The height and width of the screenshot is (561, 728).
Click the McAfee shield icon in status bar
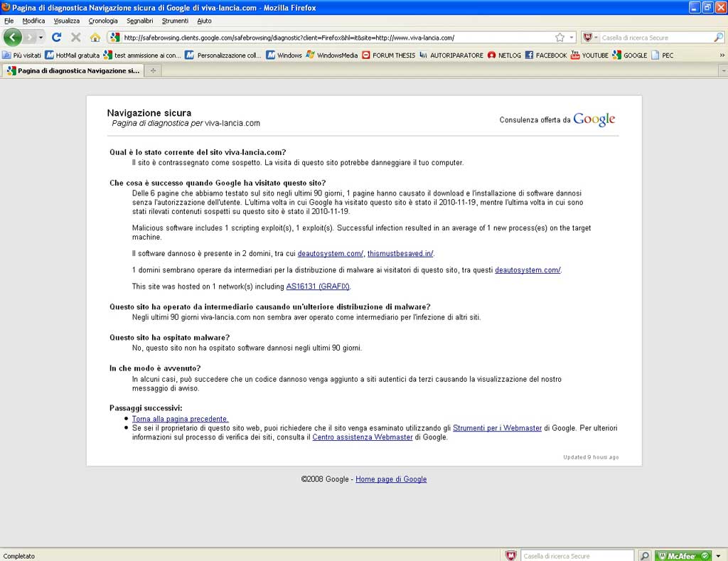pos(510,555)
